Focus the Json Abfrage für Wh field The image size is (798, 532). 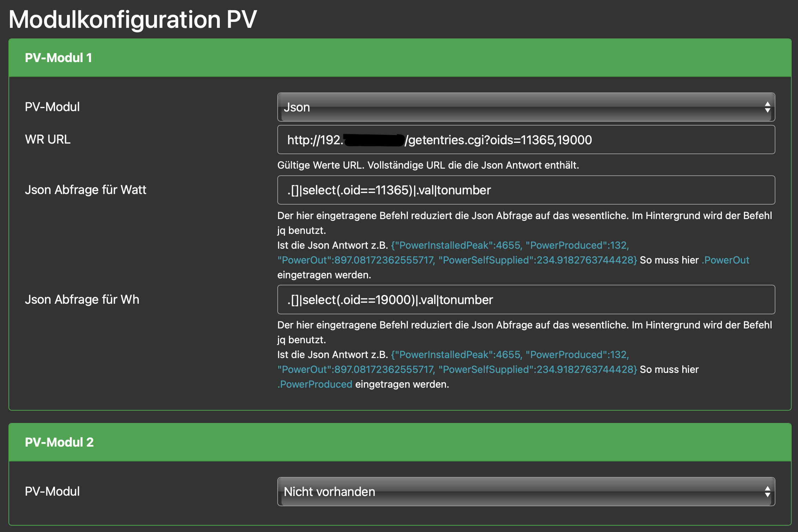(x=526, y=300)
